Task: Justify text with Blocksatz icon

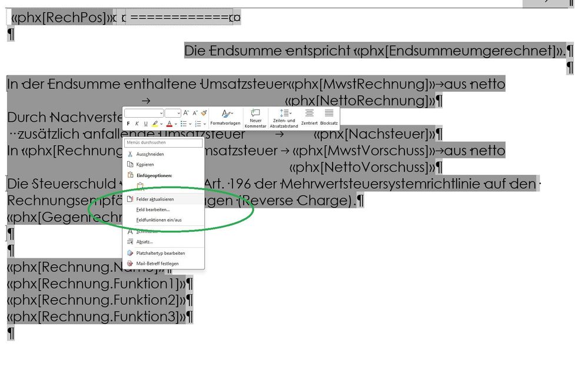Action: [x=329, y=117]
